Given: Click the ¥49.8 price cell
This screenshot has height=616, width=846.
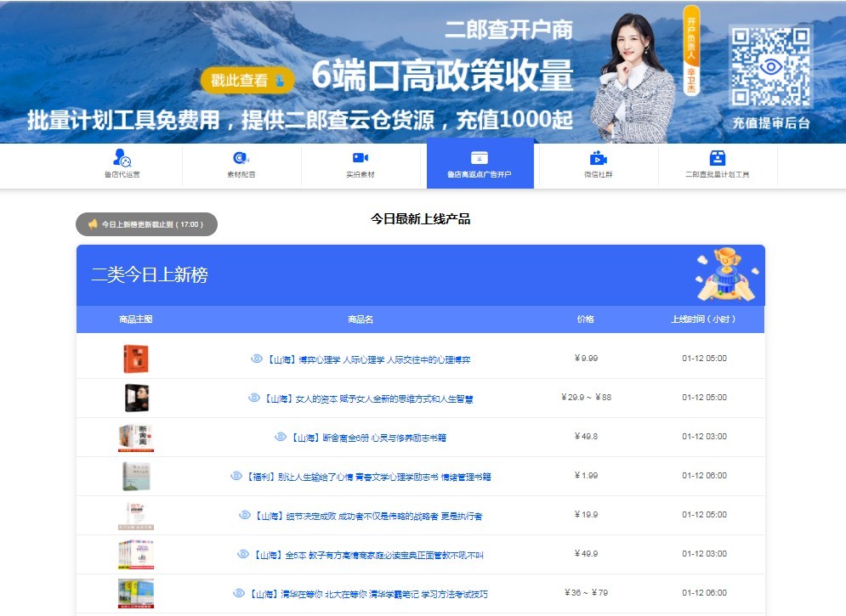Looking at the screenshot, I should [x=586, y=436].
